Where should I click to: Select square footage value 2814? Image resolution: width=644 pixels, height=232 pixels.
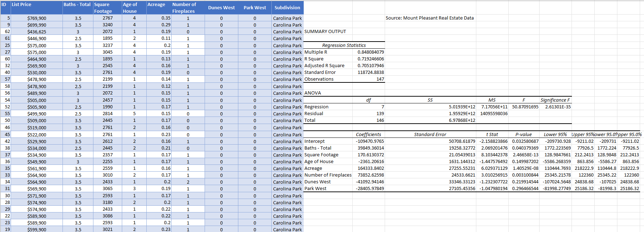pos(108,114)
